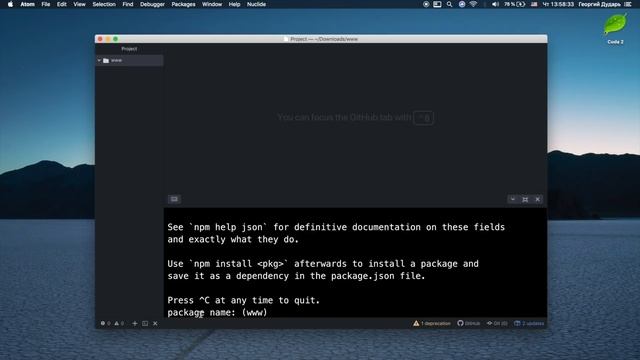The height and width of the screenshot is (360, 640).
Task: Click the screen recording menu bar icon
Action: pyautogui.click(x=426, y=4)
